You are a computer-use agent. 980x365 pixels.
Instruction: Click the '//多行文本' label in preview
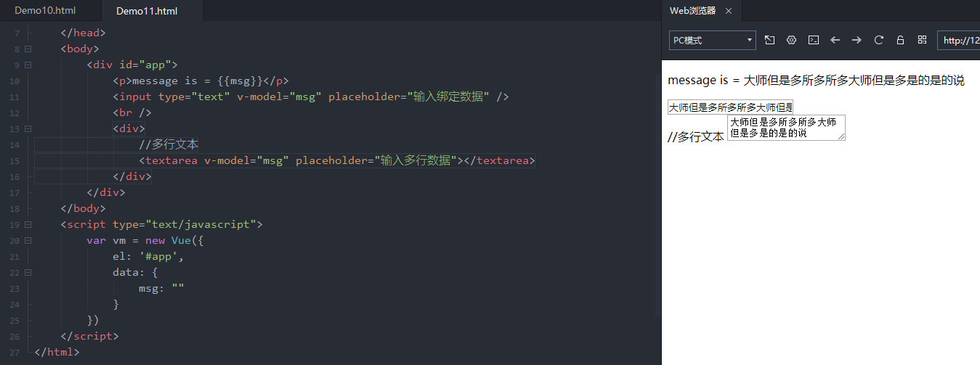[696, 136]
